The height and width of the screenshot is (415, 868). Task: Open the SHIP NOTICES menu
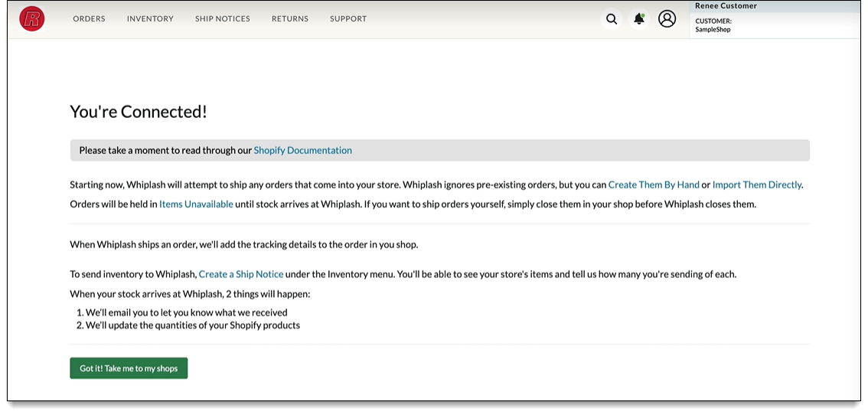pyautogui.click(x=223, y=19)
